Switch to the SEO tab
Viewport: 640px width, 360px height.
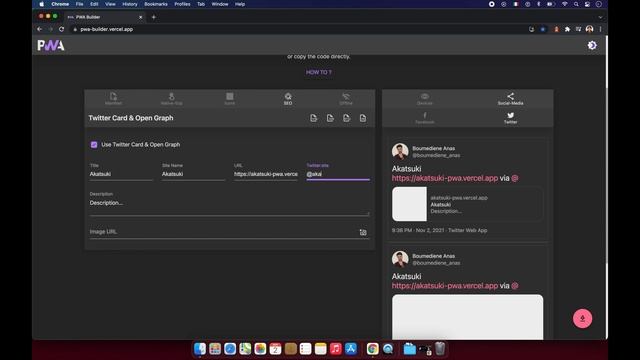click(x=288, y=98)
